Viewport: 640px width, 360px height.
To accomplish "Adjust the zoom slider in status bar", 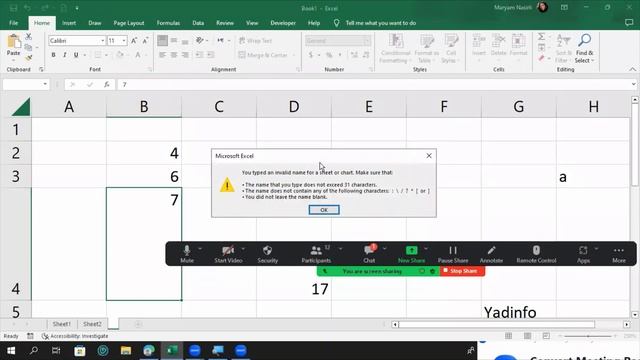I will [588, 336].
